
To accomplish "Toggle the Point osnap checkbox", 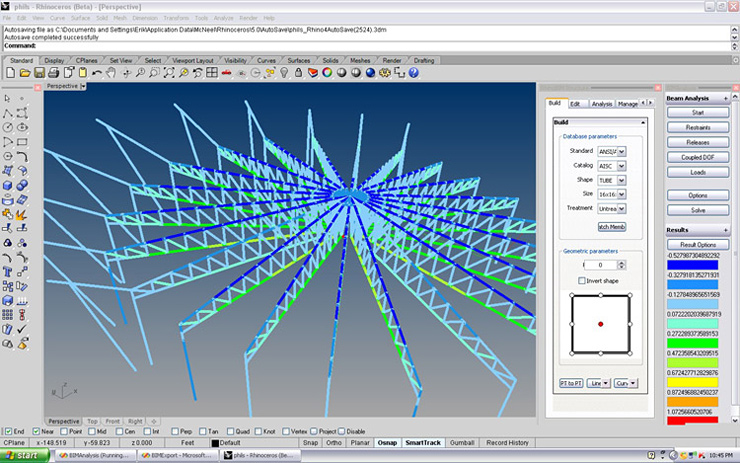I will 62,431.
